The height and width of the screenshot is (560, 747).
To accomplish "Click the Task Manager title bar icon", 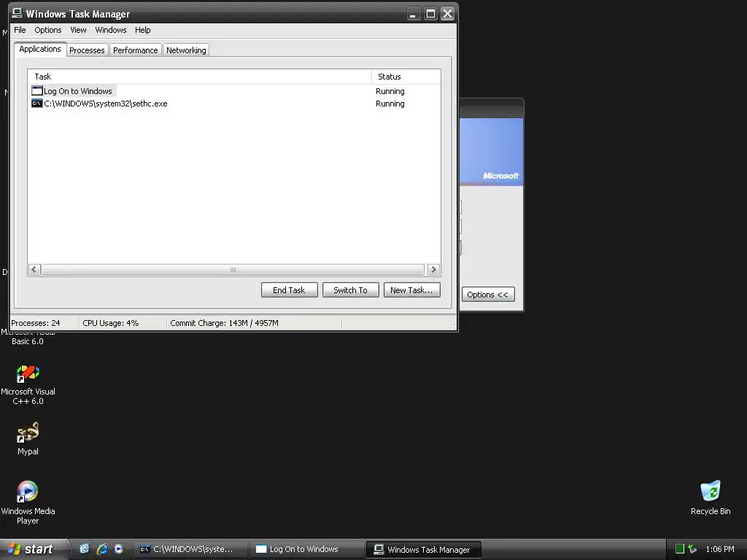I will (x=18, y=13).
